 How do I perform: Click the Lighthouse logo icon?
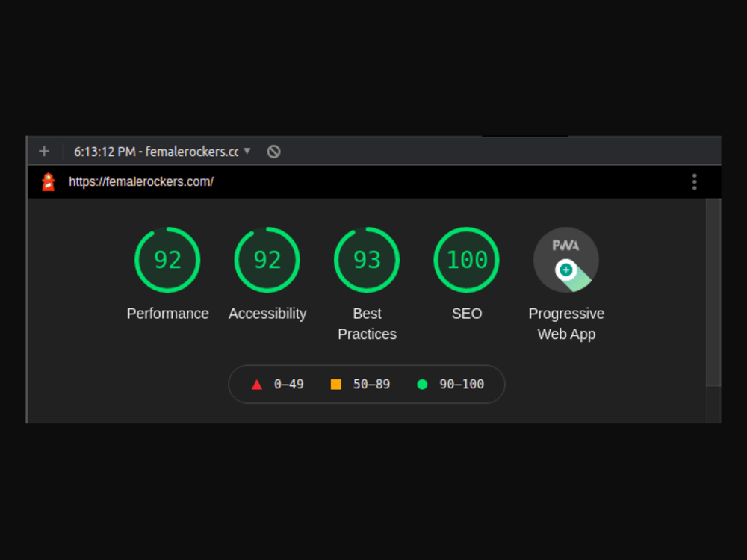[x=47, y=181]
